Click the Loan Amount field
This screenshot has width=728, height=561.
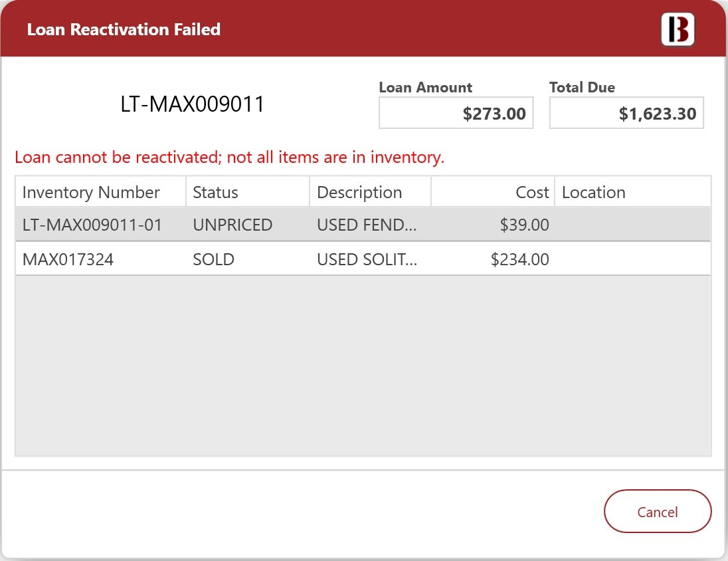(456, 113)
